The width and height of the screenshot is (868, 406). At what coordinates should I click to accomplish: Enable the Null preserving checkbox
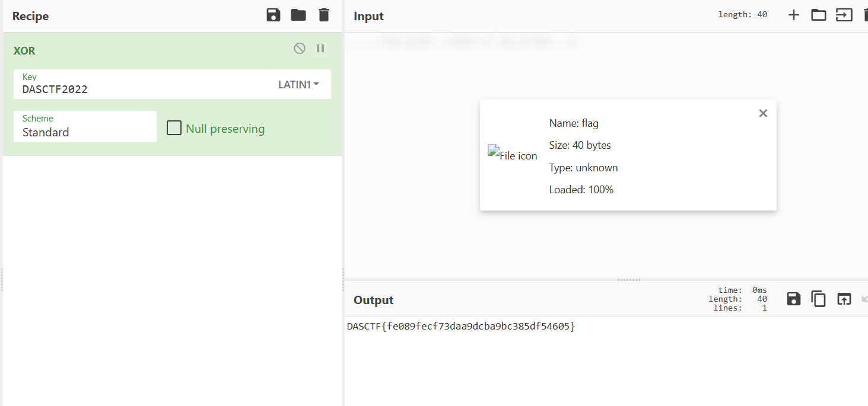coord(174,128)
